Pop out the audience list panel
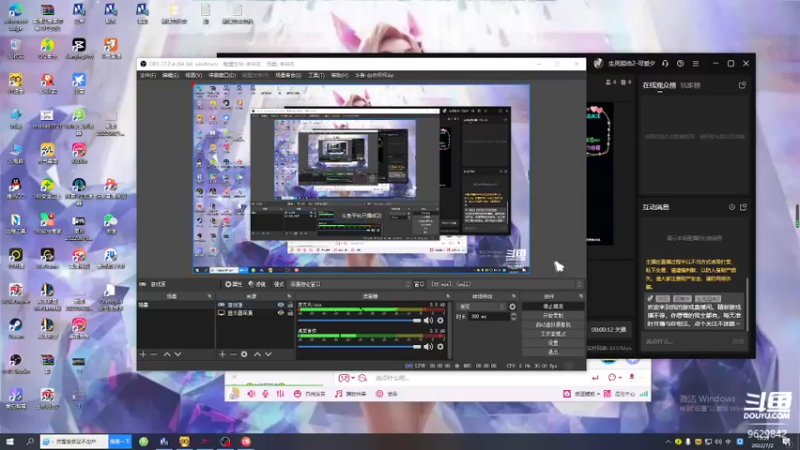800x450 pixels. [742, 85]
